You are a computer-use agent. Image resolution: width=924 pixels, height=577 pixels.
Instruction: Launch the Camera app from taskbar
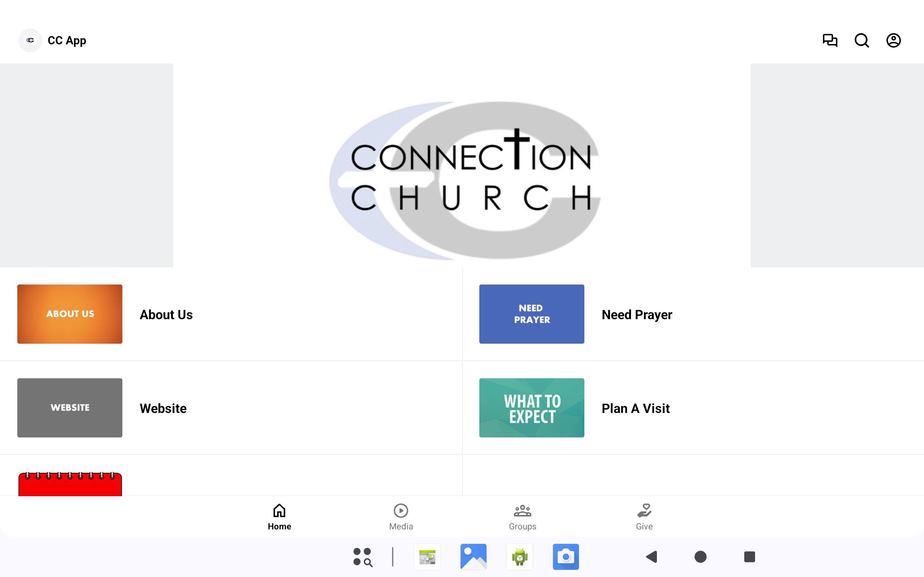coord(566,557)
